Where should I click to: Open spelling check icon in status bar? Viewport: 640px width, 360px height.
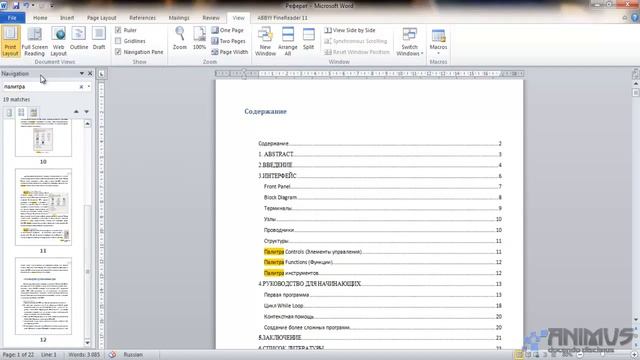click(112, 355)
